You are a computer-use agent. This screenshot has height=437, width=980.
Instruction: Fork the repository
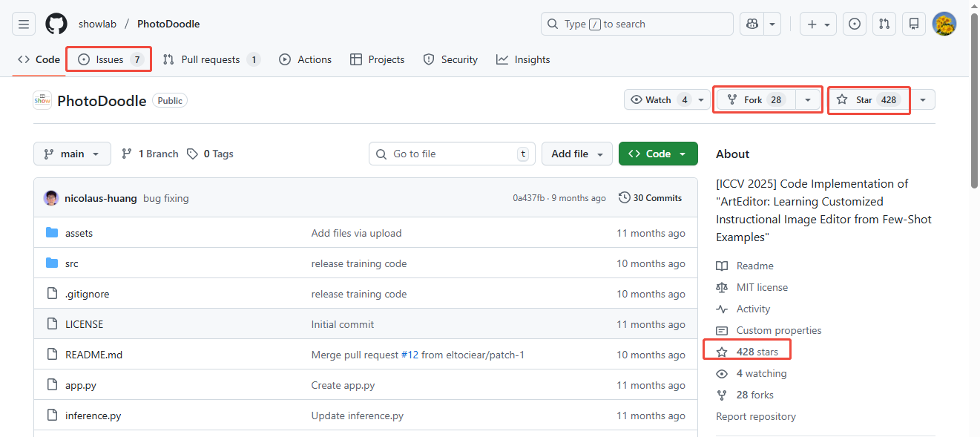click(754, 100)
